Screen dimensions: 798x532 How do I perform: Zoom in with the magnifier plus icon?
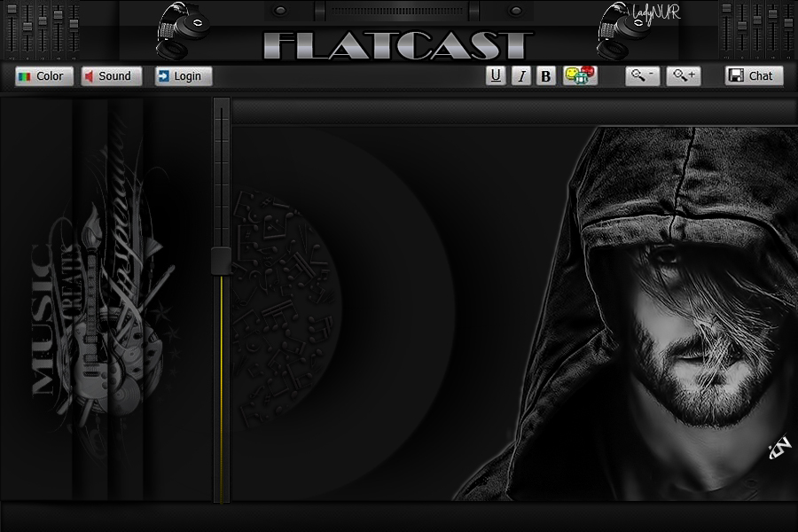(x=685, y=76)
